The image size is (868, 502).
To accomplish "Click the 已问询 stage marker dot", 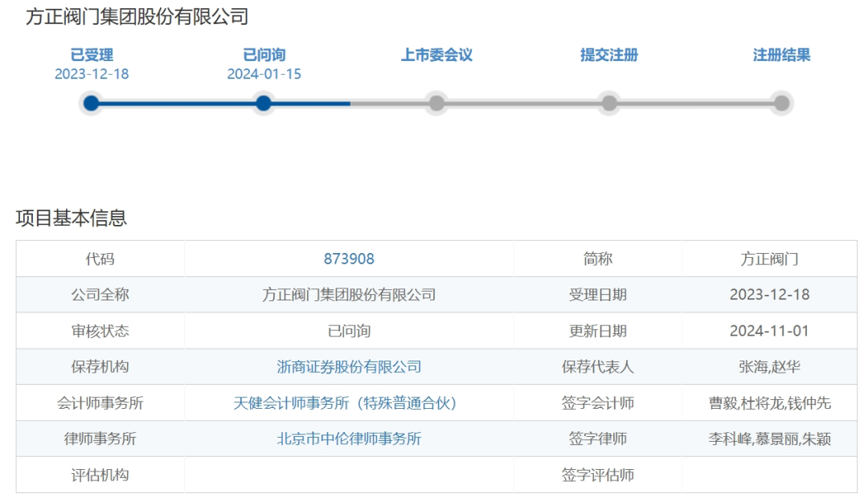I will (264, 103).
